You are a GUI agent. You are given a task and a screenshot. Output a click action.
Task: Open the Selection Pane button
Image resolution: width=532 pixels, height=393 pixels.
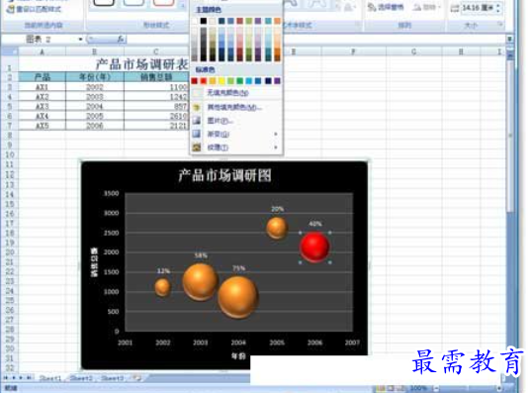[x=387, y=7]
